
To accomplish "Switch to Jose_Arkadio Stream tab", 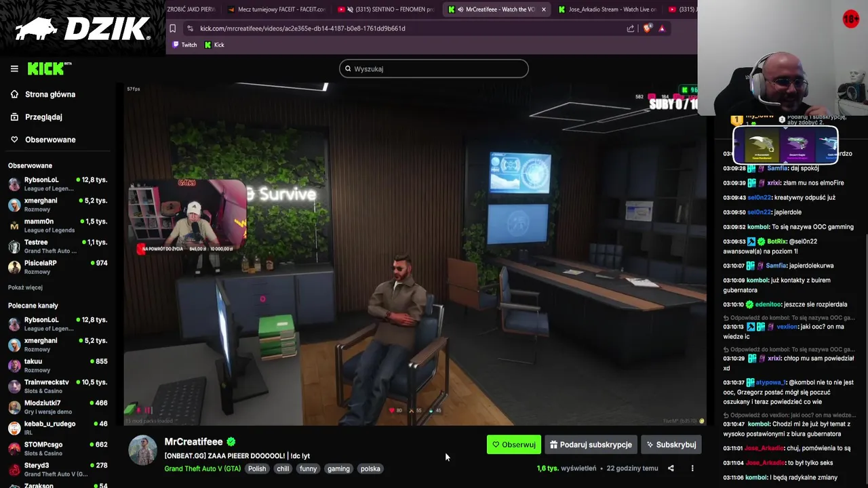I will coord(607,9).
